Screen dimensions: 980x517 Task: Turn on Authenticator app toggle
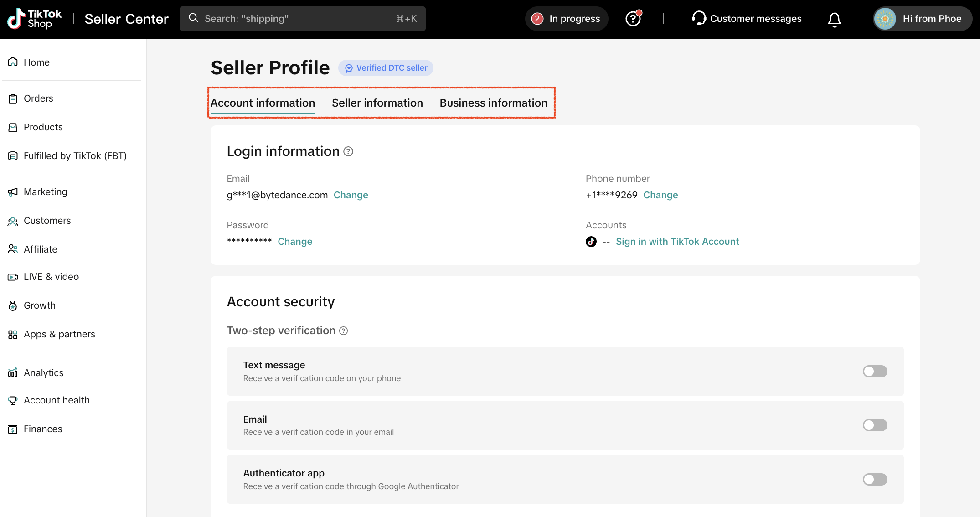click(x=874, y=479)
